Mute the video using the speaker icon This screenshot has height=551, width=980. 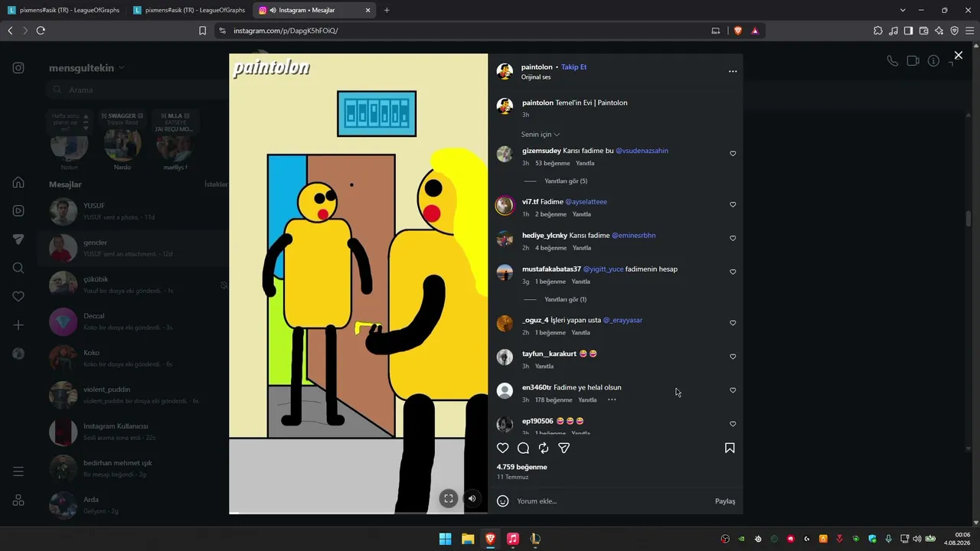point(472,498)
